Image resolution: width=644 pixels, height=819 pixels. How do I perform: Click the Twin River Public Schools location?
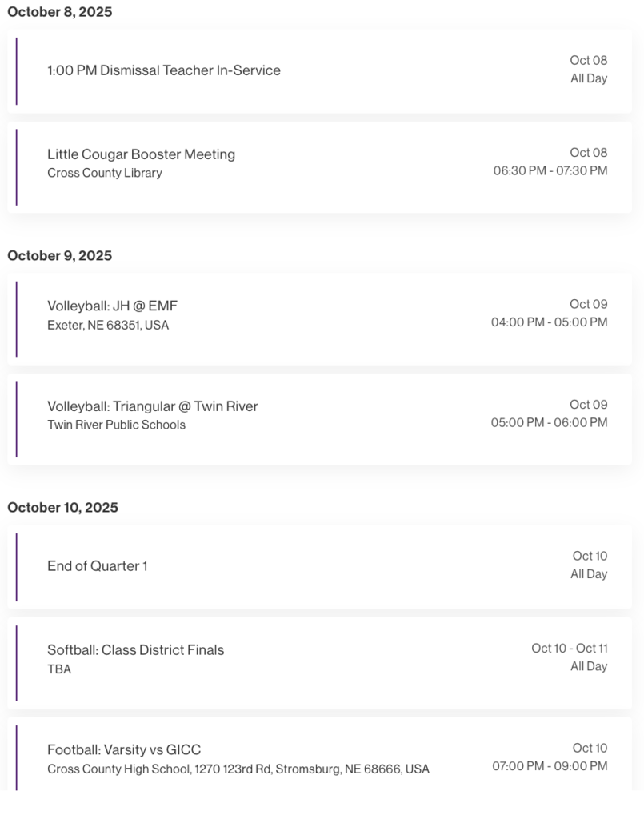[x=116, y=425]
